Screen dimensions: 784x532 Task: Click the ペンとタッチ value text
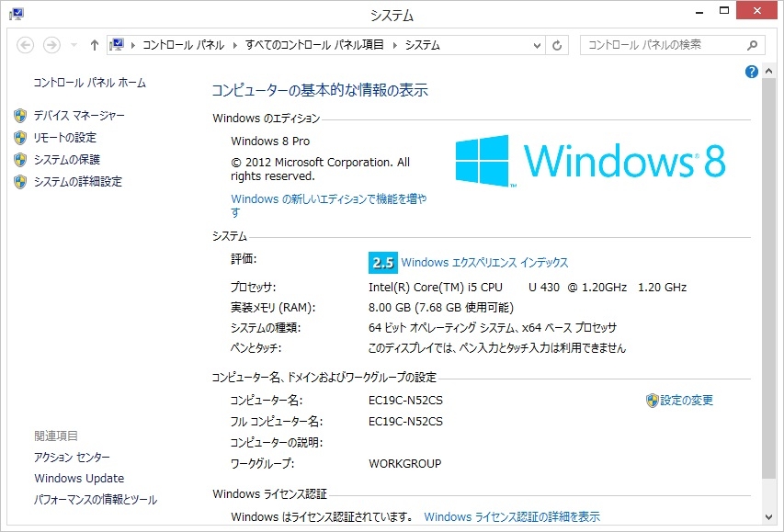coord(497,348)
